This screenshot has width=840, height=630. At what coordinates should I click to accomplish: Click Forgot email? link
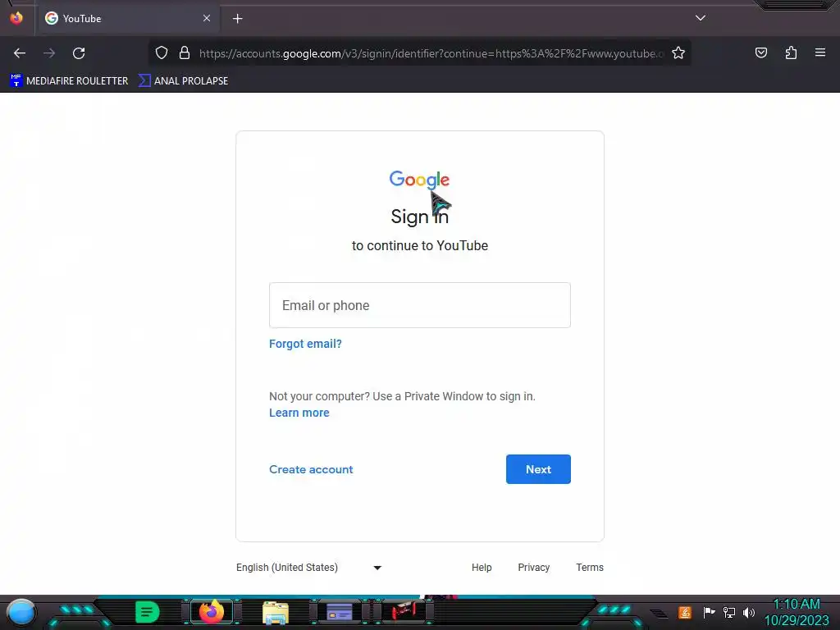[305, 344]
